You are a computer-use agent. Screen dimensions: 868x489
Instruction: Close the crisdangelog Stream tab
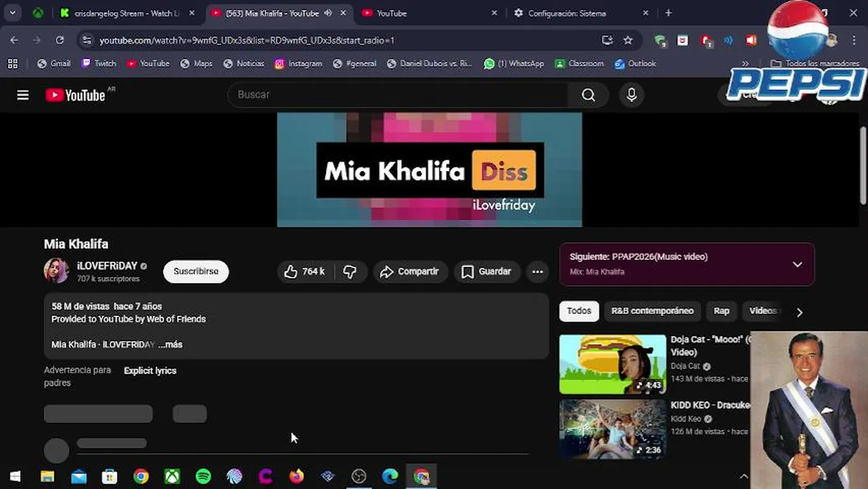point(192,13)
